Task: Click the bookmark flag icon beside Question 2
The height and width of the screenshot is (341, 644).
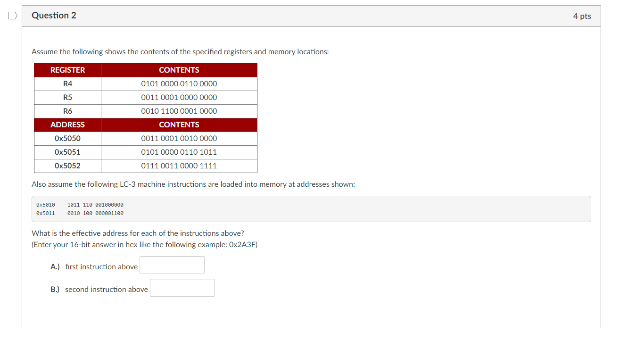Action: 12,16
